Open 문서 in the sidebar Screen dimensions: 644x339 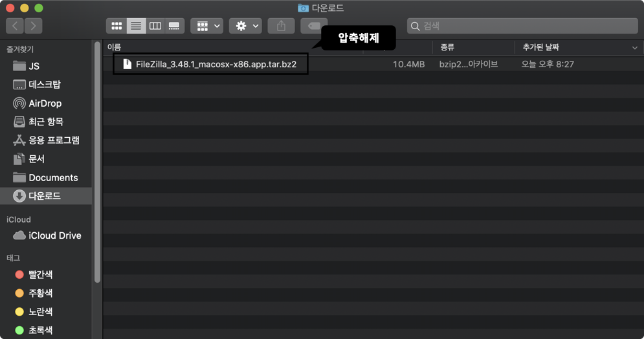point(46,159)
